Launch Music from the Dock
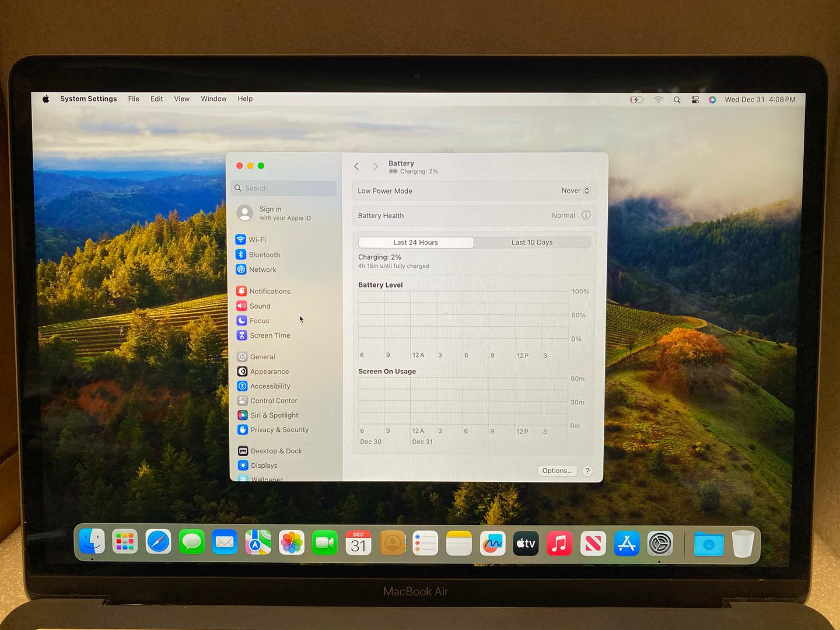The height and width of the screenshot is (630, 840). click(x=559, y=544)
